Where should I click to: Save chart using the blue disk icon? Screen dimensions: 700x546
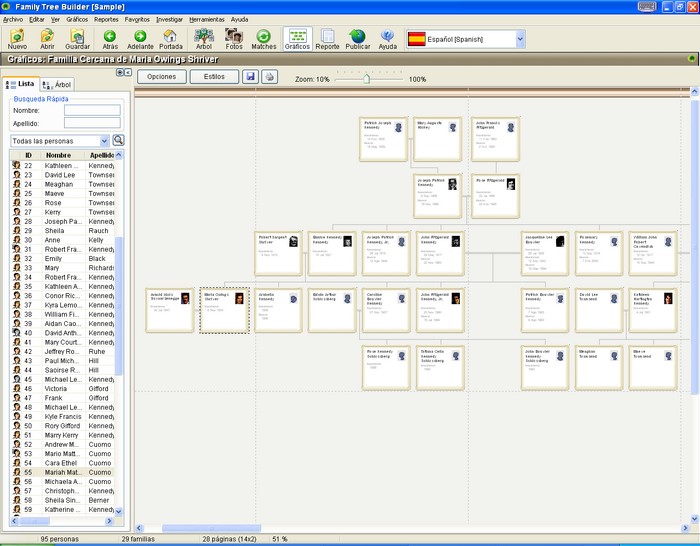pyautogui.click(x=250, y=76)
